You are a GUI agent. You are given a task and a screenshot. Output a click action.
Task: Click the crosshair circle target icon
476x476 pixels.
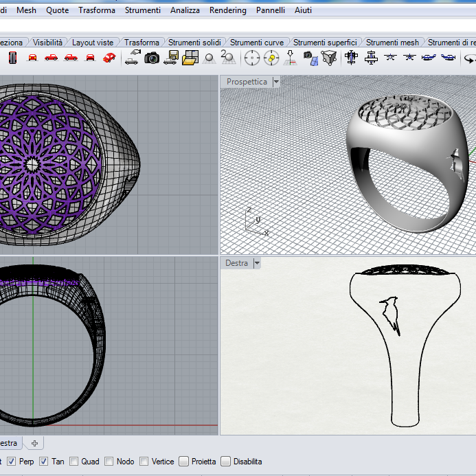(x=252, y=58)
